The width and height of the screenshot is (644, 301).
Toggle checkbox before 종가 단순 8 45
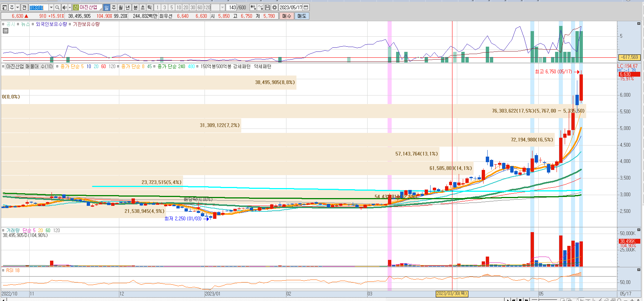tap(118, 66)
